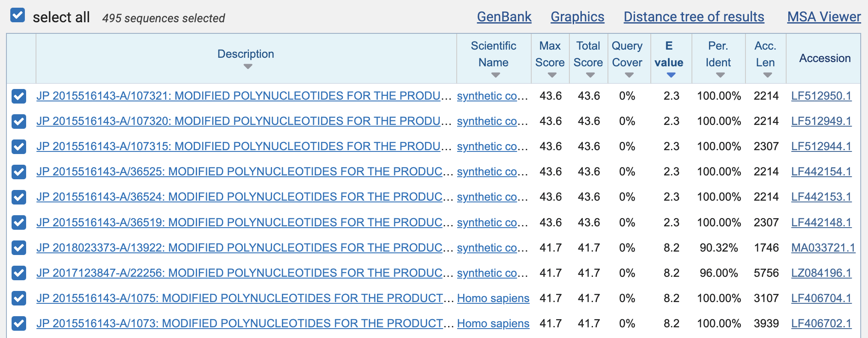Click the Acc. Len sort arrow

pyautogui.click(x=767, y=75)
